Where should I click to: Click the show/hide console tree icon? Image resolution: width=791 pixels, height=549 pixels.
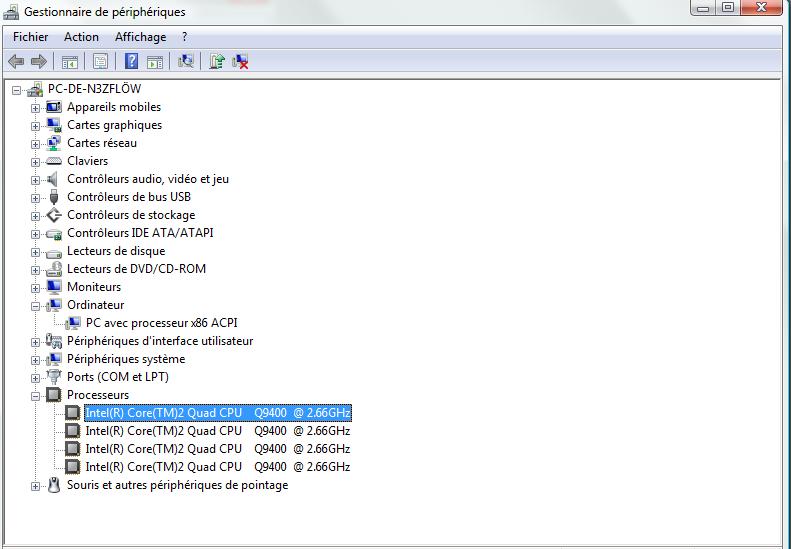click(x=70, y=62)
